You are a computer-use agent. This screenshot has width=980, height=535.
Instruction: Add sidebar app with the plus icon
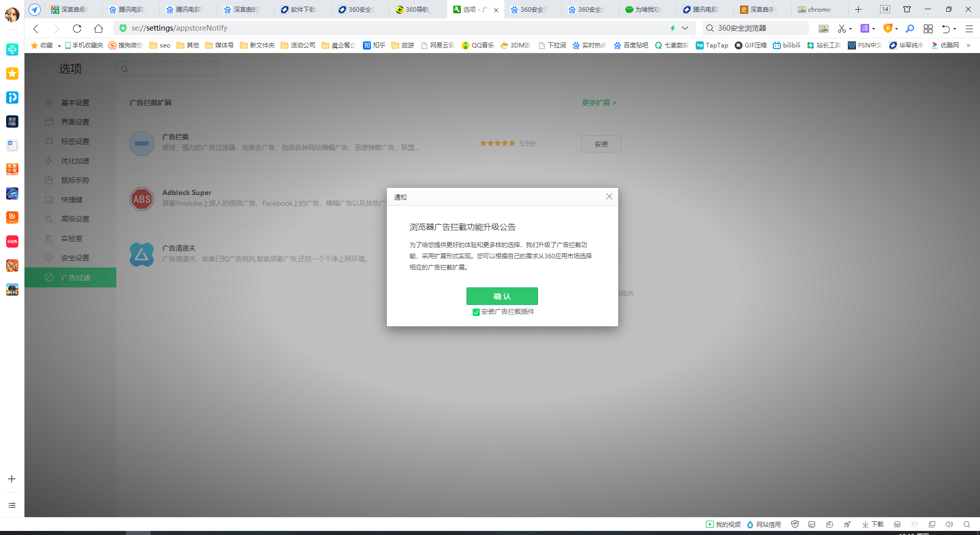[x=12, y=479]
